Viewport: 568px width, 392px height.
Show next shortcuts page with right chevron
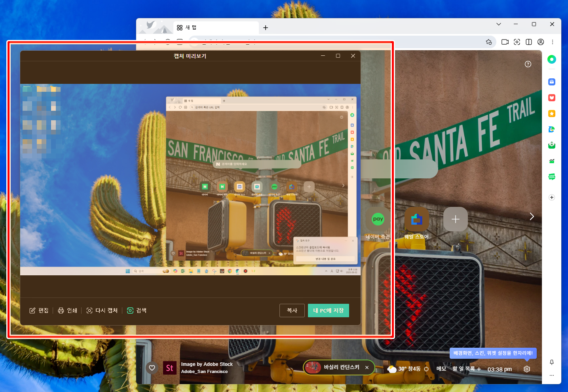[532, 216]
